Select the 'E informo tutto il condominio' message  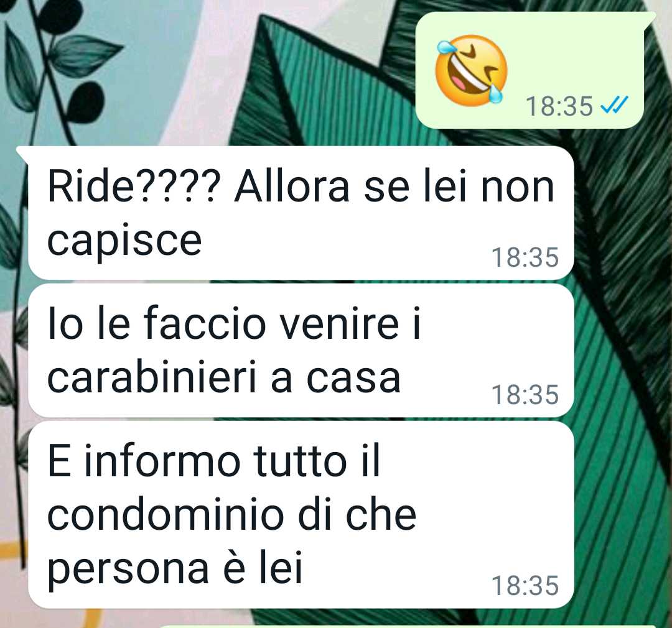pos(301,514)
